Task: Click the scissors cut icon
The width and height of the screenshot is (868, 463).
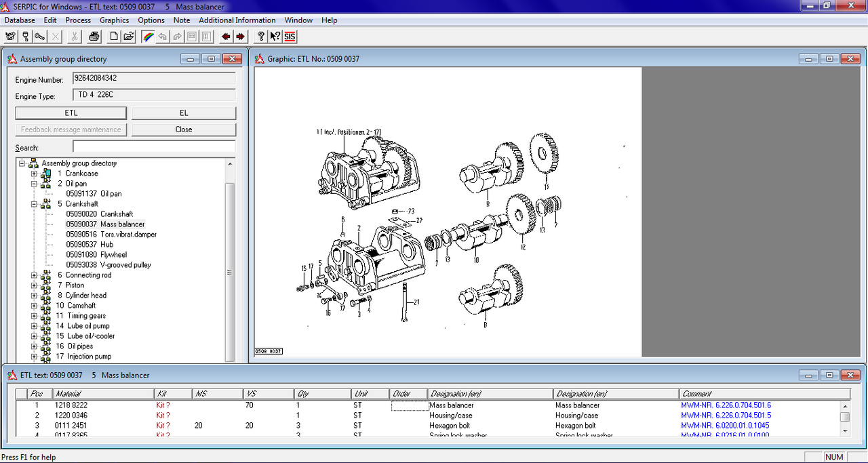Action: point(75,36)
